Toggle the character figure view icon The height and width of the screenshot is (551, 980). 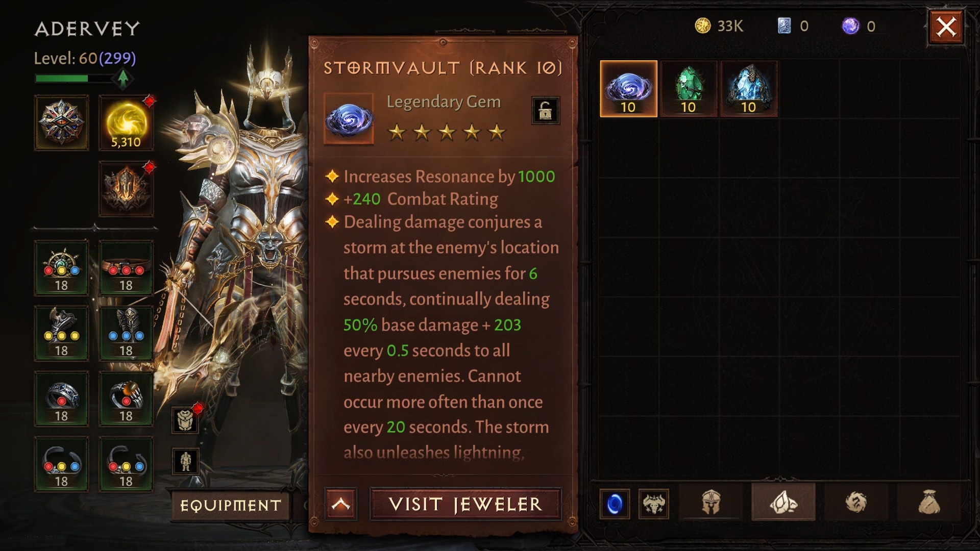[185, 461]
